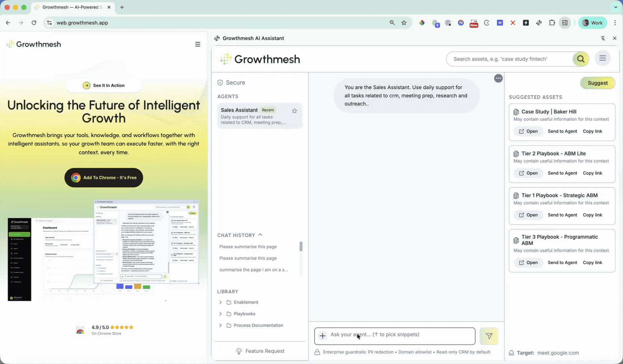Click the Feature Request lightbulb icon
Image resolution: width=623 pixels, height=364 pixels.
point(239,351)
